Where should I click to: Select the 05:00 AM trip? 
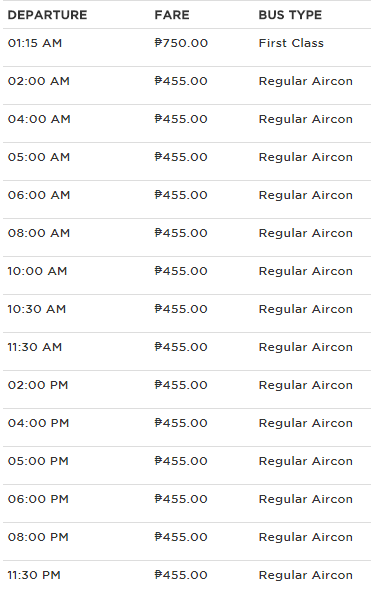[x=39, y=157]
